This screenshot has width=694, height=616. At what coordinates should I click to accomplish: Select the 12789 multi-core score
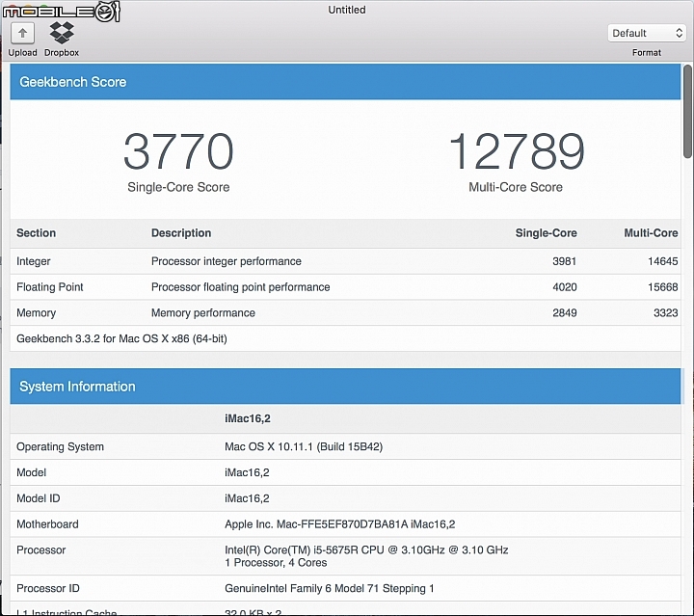point(516,151)
